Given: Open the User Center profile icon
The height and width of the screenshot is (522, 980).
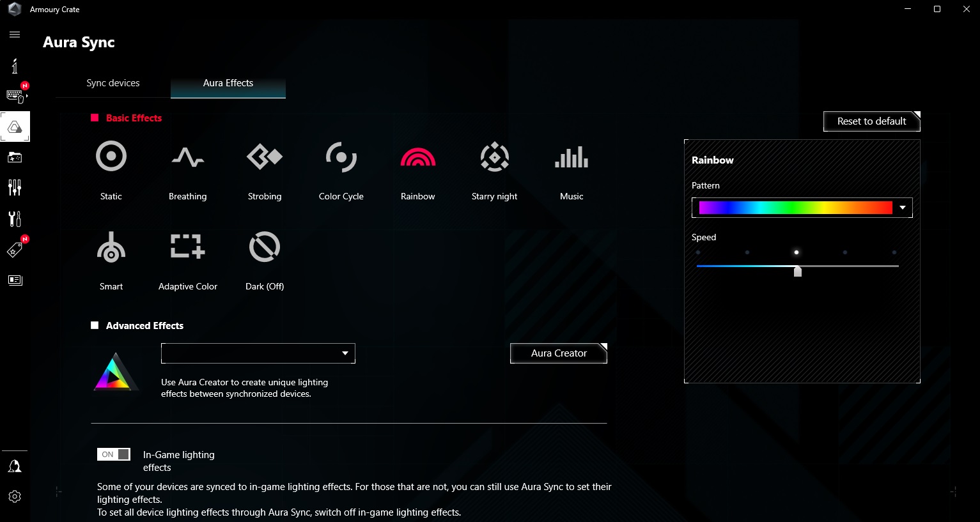Looking at the screenshot, I should point(15,466).
